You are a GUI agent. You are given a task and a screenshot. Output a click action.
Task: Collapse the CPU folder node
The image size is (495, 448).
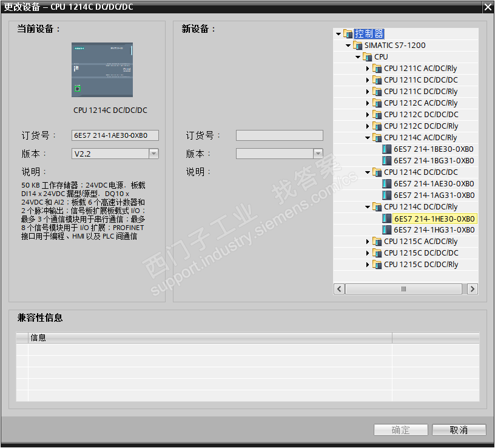pyautogui.click(x=358, y=57)
